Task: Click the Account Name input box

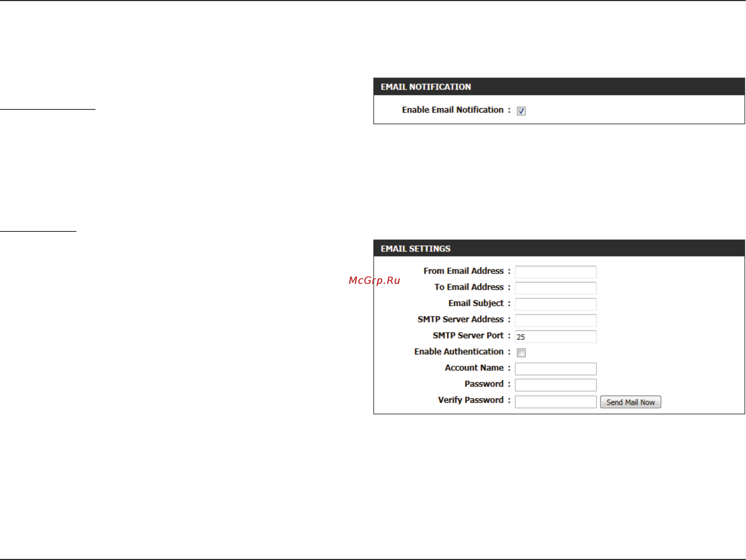Action: (555, 369)
